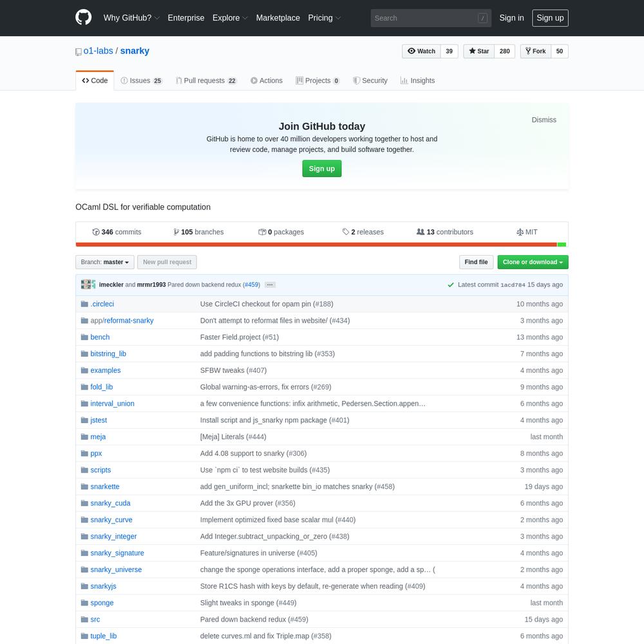Click the folder icon next to meja
This screenshot has height=644, width=644.
84,437
